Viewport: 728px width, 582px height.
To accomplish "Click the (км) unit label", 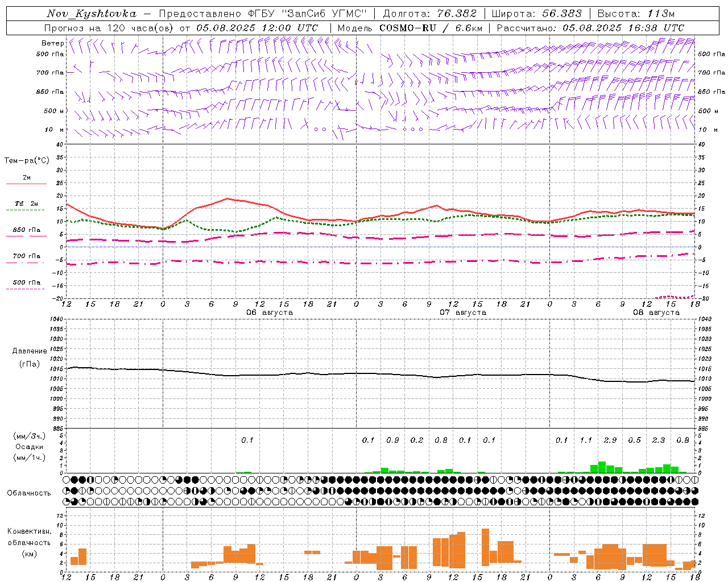I will coord(30,554).
